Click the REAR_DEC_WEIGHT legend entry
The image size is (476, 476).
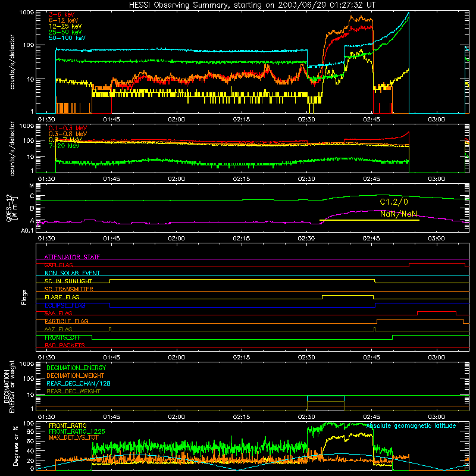pyautogui.click(x=73, y=392)
